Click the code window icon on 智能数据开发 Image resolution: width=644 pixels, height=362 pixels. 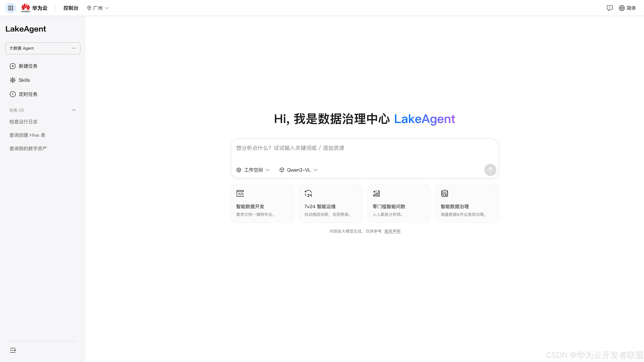(x=240, y=193)
